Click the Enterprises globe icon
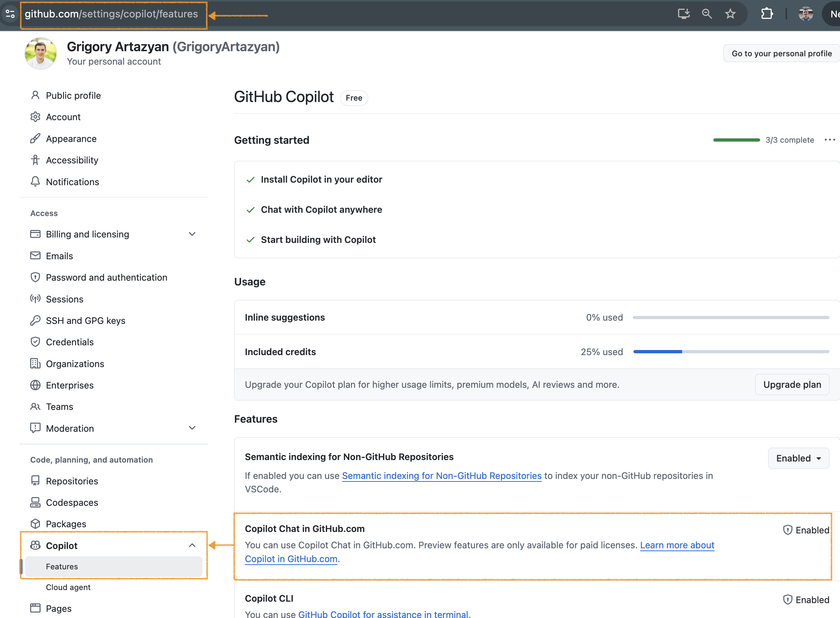This screenshot has height=618, width=840. click(x=35, y=385)
